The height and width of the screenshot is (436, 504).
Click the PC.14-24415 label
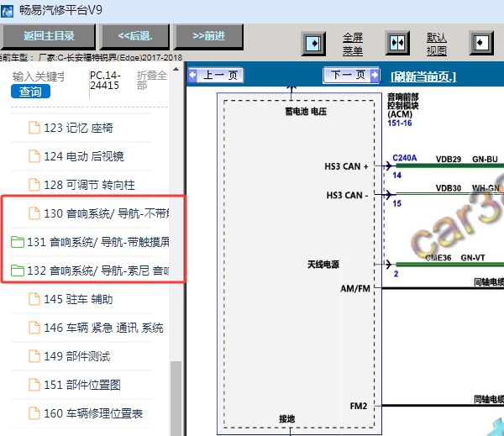coord(105,81)
